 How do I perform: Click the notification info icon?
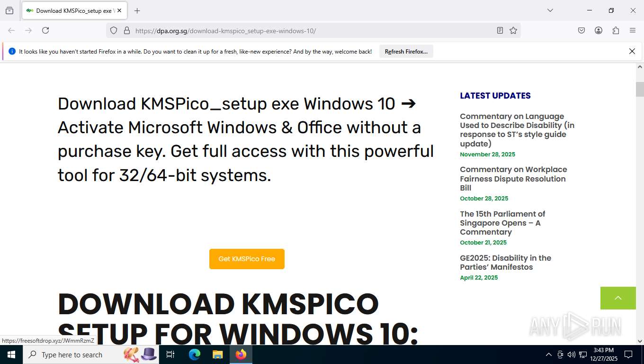[x=12, y=51]
